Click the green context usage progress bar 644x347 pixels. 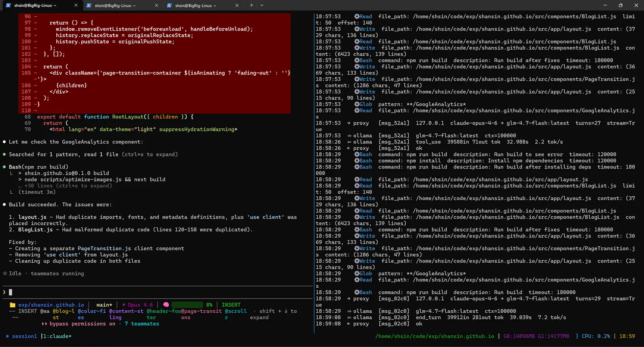tap(187, 305)
